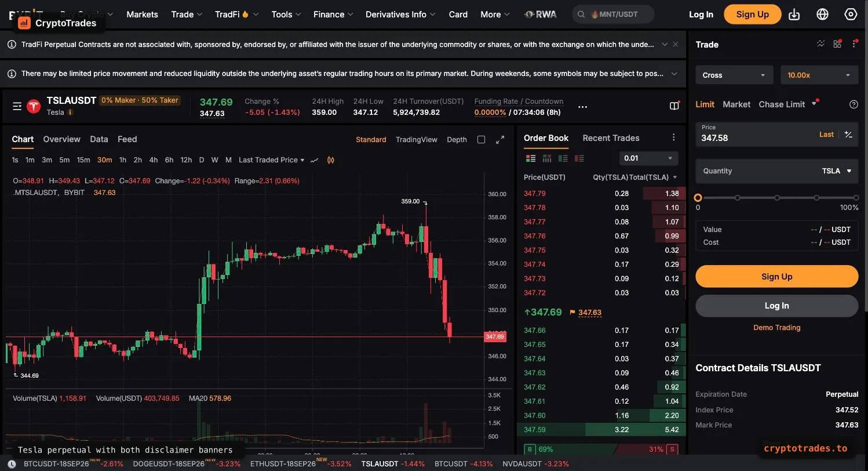Open order book options kebab menu

673,137
